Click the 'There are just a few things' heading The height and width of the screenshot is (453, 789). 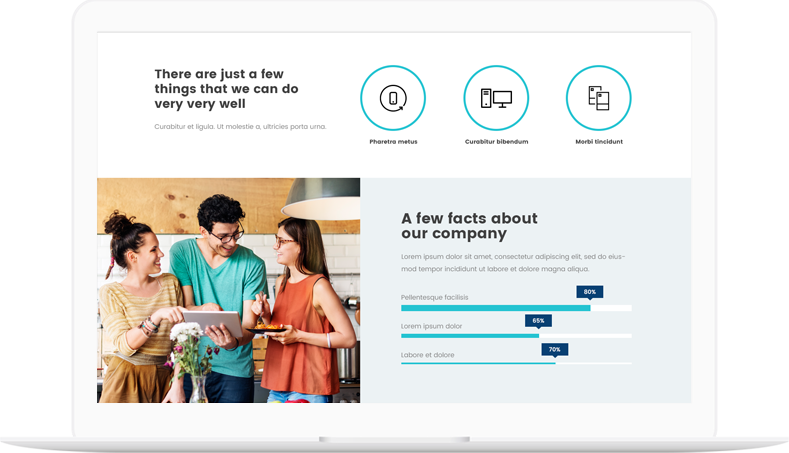click(226, 89)
